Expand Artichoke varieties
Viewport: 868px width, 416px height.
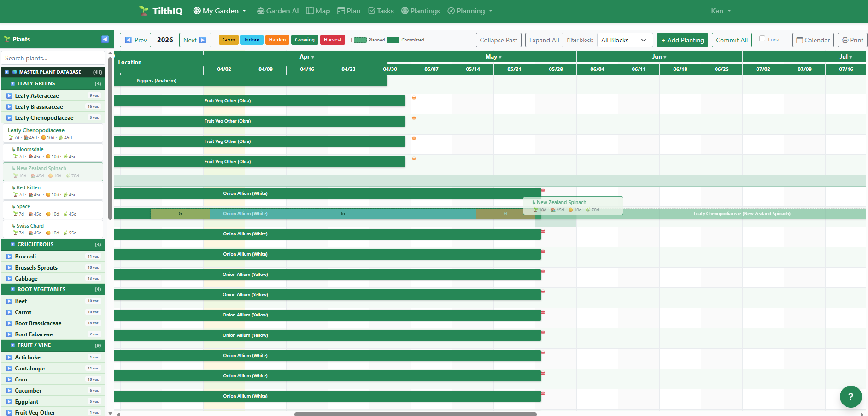pos(9,357)
